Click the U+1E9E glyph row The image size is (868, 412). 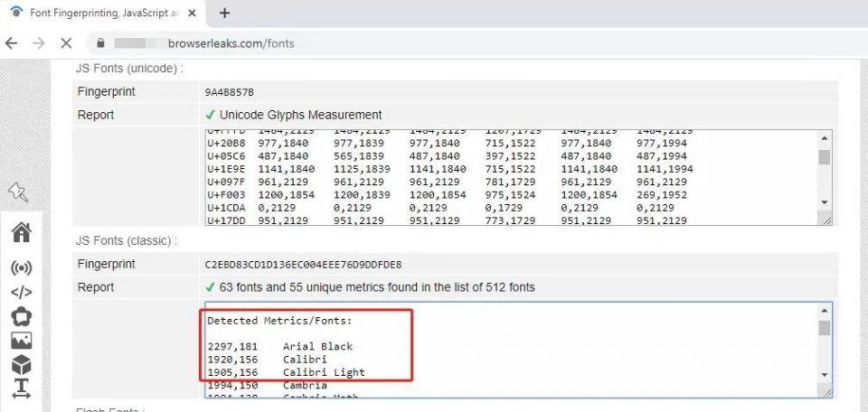450,169
